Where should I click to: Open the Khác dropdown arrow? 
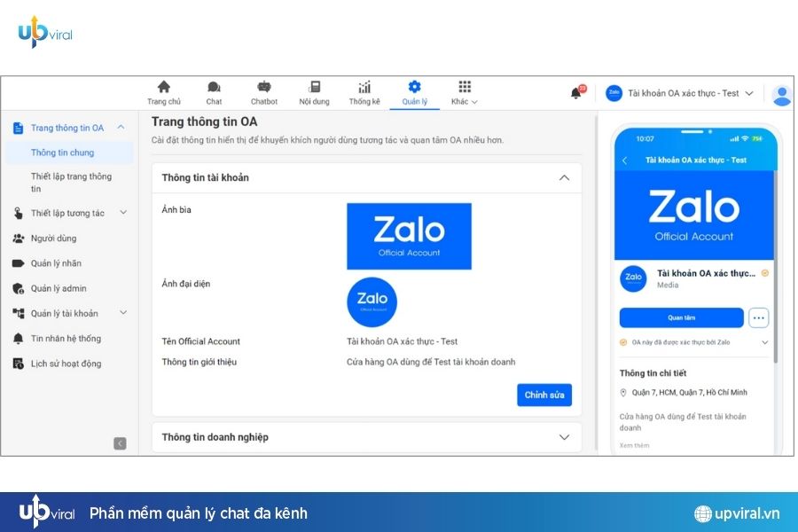pyautogui.click(x=475, y=102)
